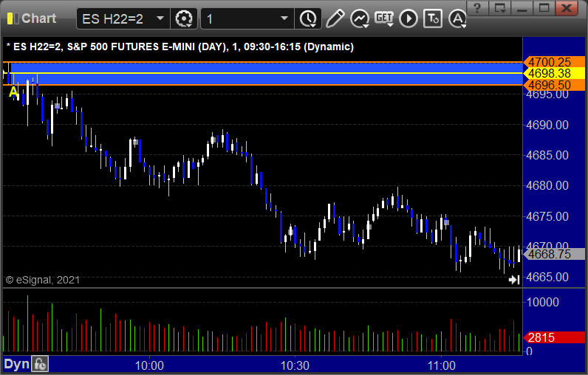Viewport: 588px width, 375px height.
Task: Select the 4700.25 orange price label
Action: click(554, 62)
